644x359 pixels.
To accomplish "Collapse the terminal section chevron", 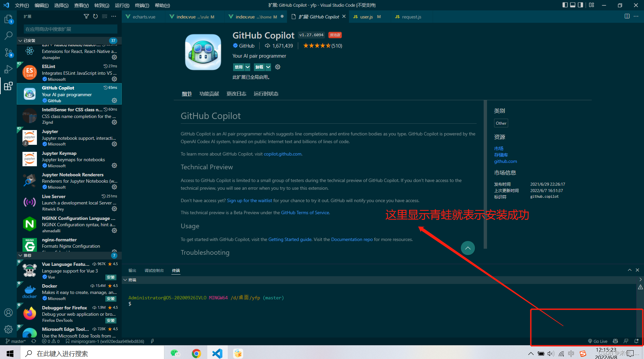I will pos(125,280).
